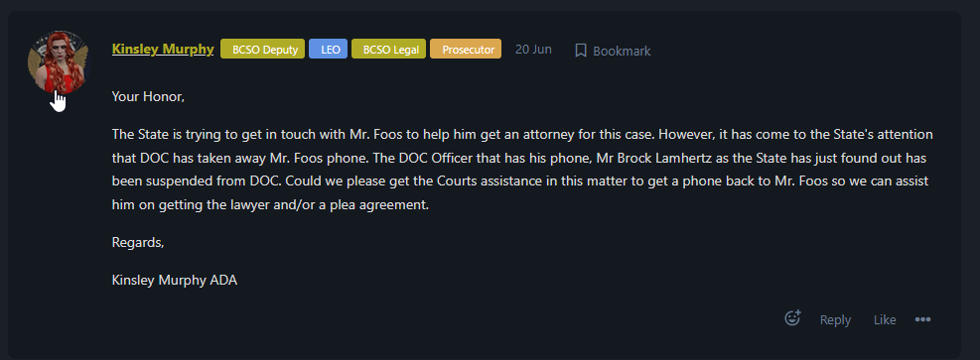
Task: Click the "Kinsley Murphy ADA" signature line
Action: coord(175,280)
